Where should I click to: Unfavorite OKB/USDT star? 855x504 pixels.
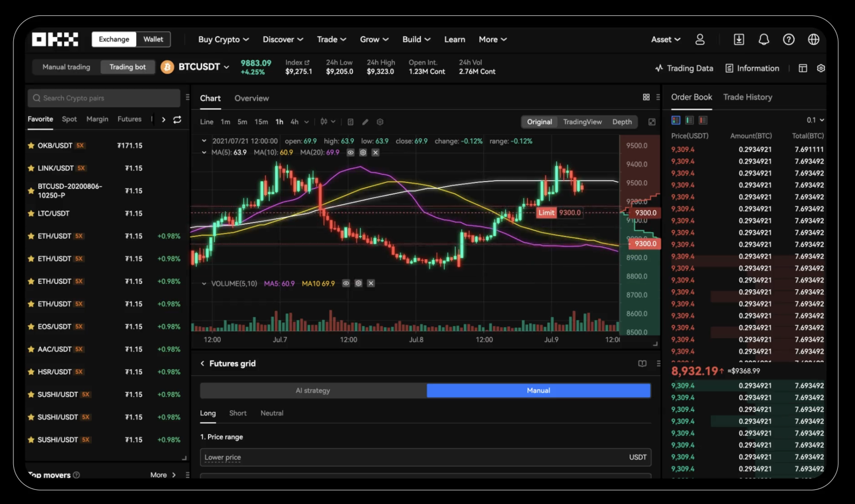point(31,146)
